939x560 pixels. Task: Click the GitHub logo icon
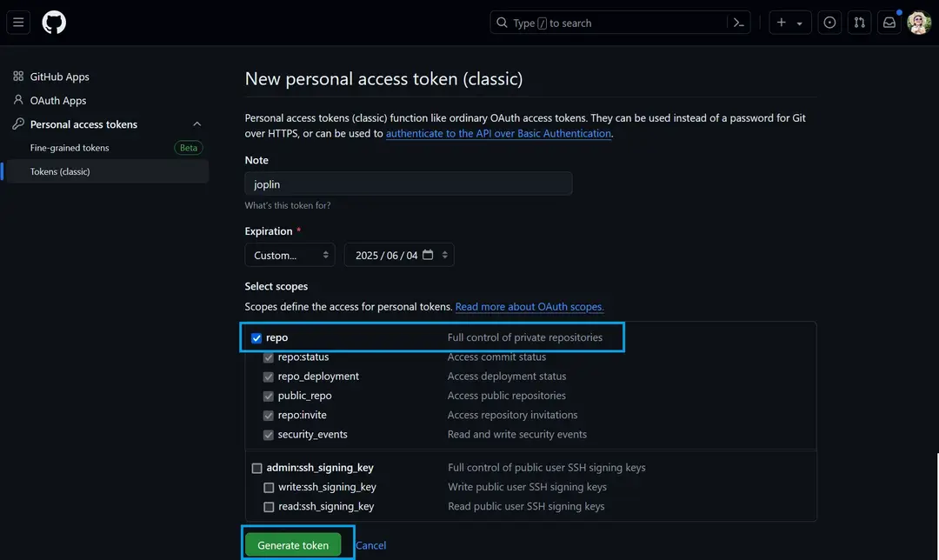click(54, 23)
